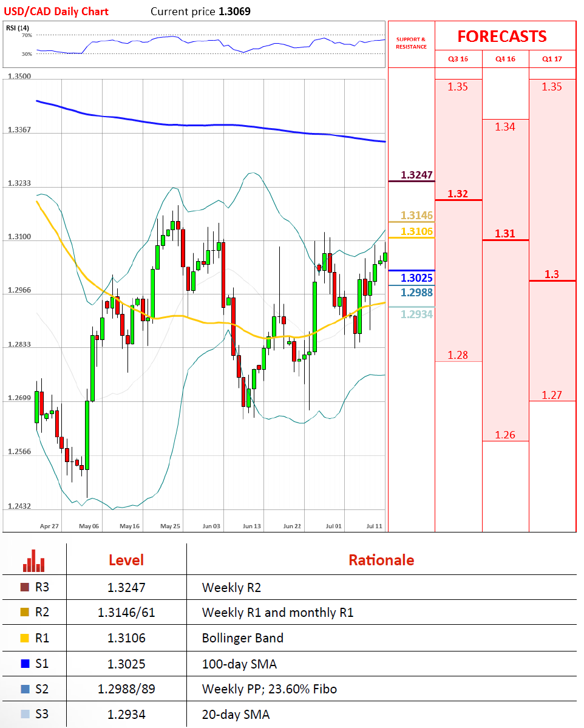
Task: Click the Q4 16 low forecast 1.26
Action: pos(505,435)
